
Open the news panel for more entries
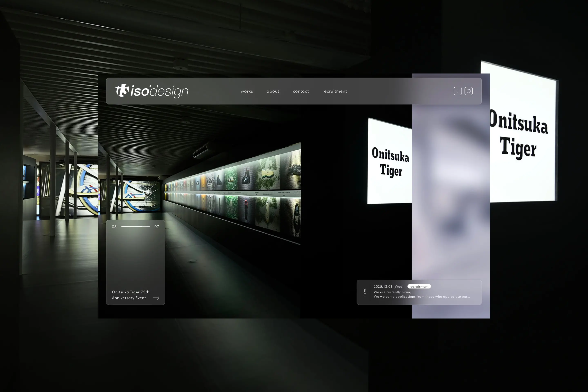pyautogui.click(x=419, y=292)
